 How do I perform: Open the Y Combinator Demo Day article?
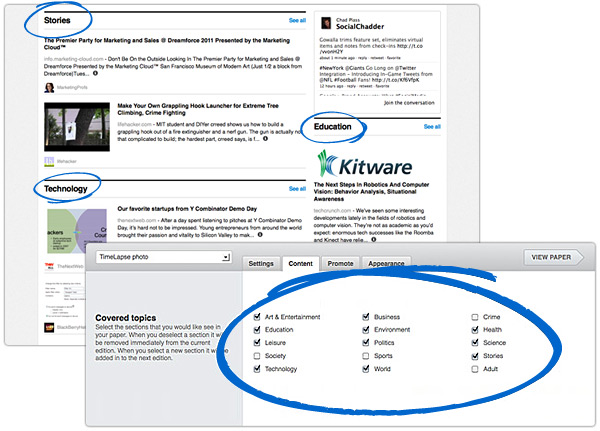[187, 209]
